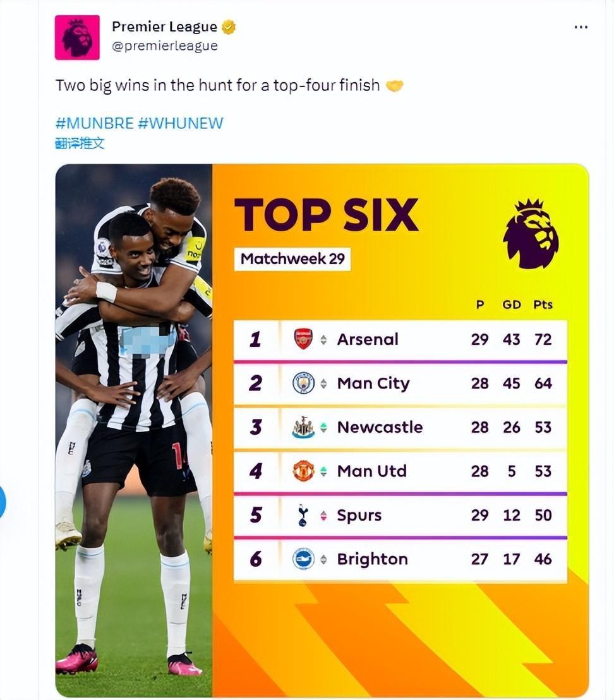Open the @premierleague handle

[165, 46]
